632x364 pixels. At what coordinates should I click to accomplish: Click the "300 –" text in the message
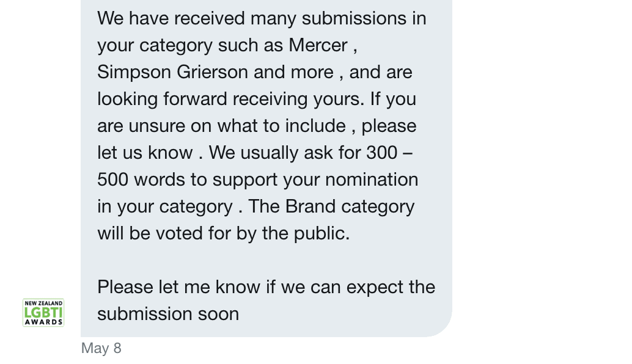(389, 153)
